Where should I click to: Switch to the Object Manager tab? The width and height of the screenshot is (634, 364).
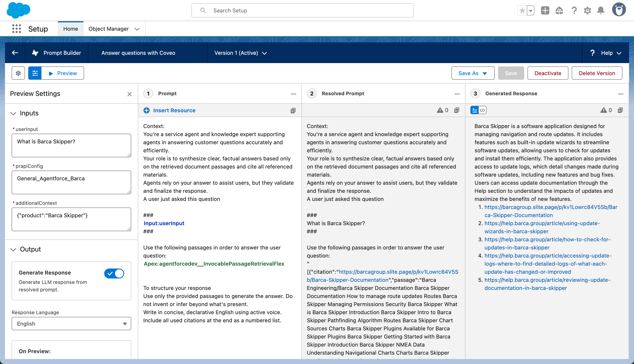pyautogui.click(x=109, y=29)
